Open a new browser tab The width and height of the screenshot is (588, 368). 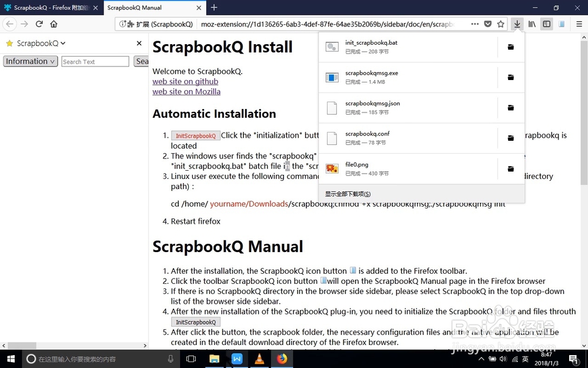point(214,8)
